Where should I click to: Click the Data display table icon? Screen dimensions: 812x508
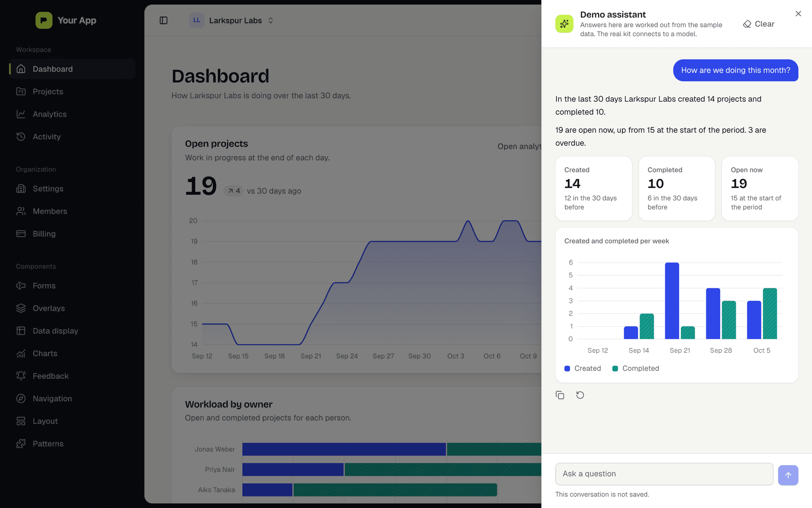coord(21,331)
